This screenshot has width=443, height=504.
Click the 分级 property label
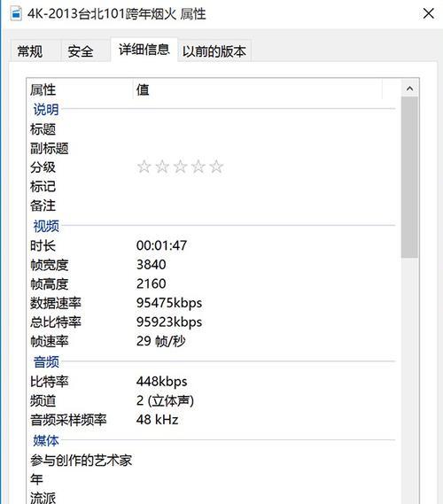click(43, 167)
